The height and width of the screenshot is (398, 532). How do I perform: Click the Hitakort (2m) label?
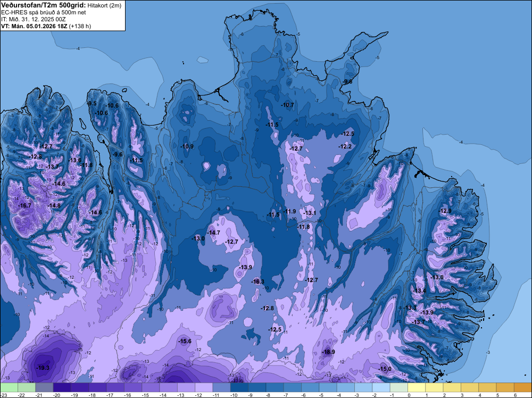tap(104, 5)
